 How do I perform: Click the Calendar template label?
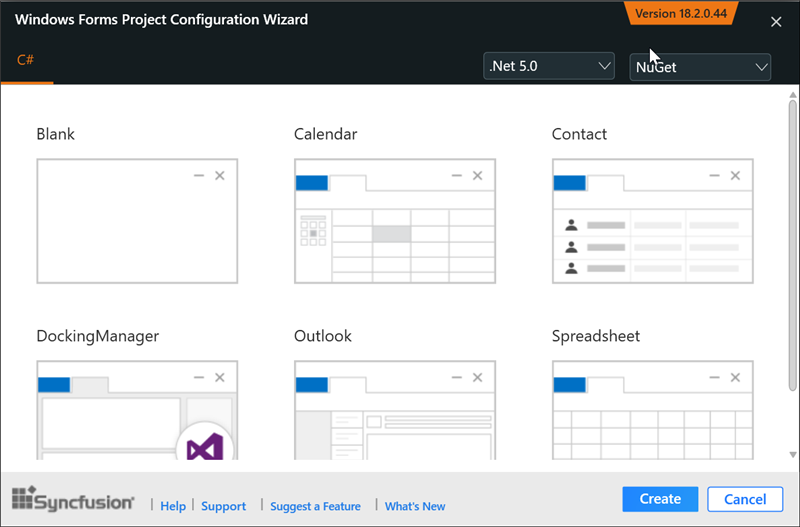pyautogui.click(x=326, y=134)
